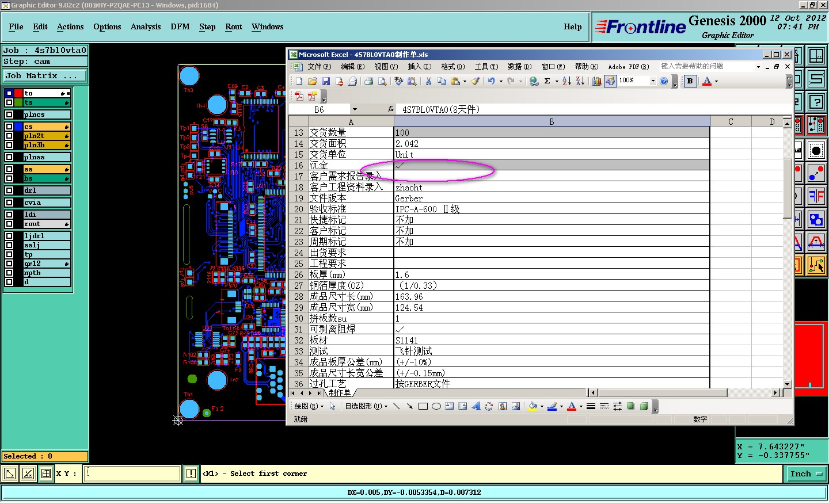This screenshot has height=504, width=829.
Task: Click Print icon in Excel toolbar
Action: pyautogui.click(x=368, y=81)
